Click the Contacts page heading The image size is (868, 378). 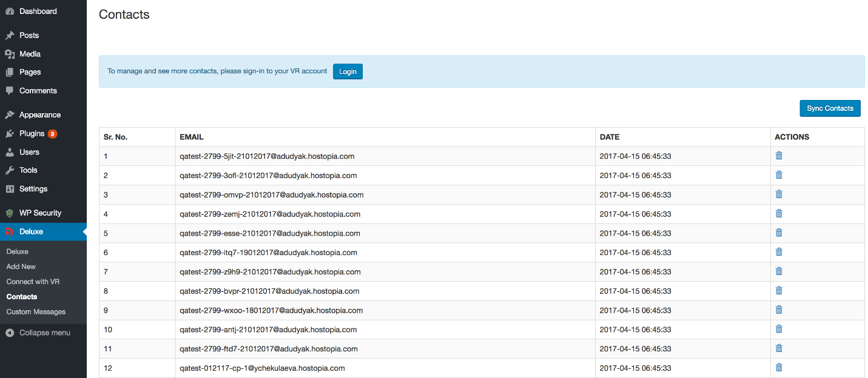pos(124,15)
